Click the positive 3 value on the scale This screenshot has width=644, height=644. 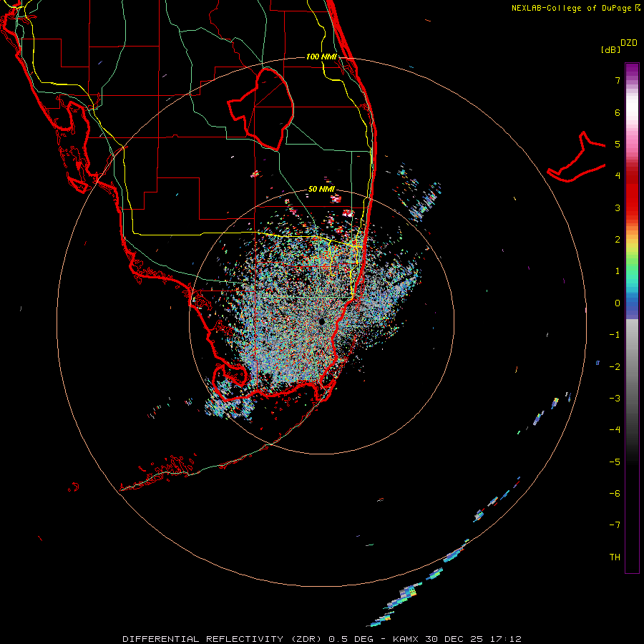click(x=618, y=208)
